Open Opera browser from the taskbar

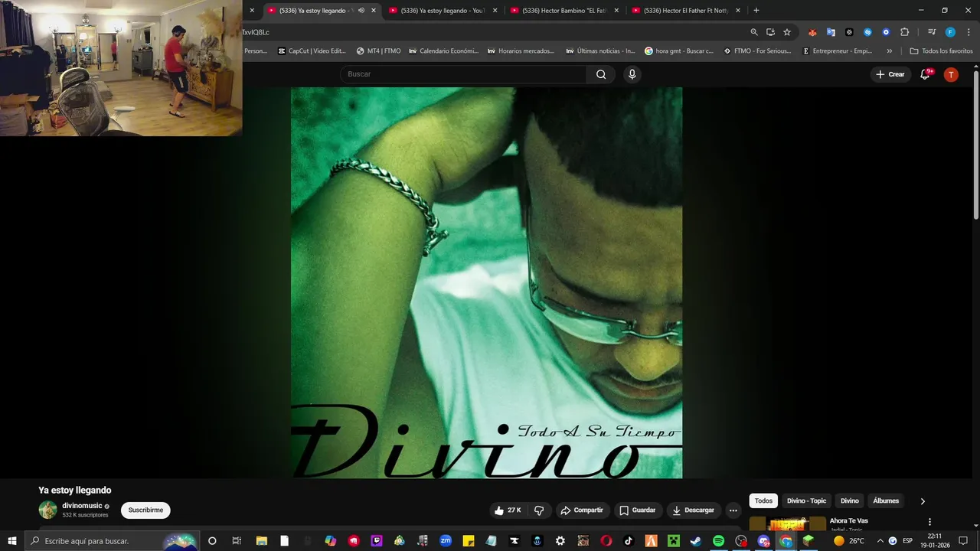point(606,540)
